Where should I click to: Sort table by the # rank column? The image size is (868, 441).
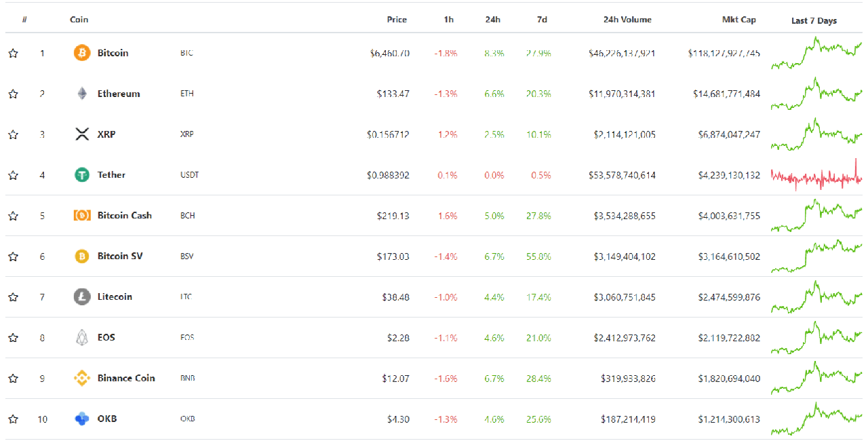tap(24, 20)
